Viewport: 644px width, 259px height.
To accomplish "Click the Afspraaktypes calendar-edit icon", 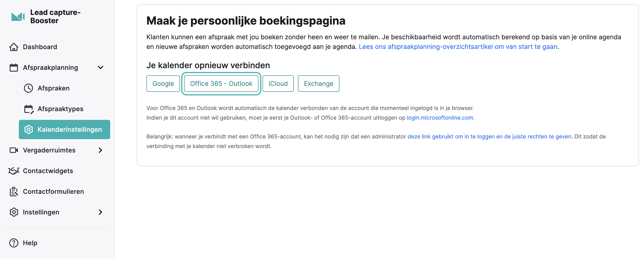I will [29, 109].
